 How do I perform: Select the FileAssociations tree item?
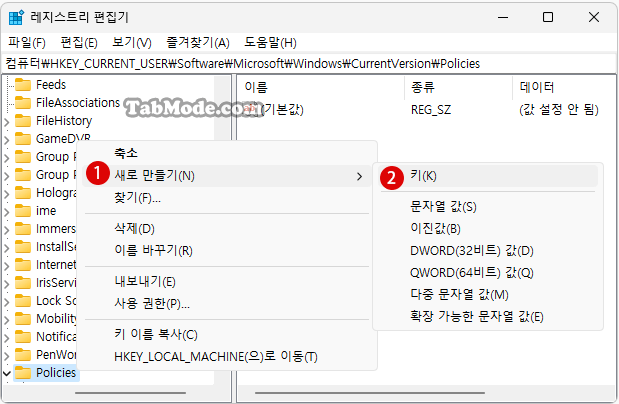pyautogui.click(x=78, y=103)
